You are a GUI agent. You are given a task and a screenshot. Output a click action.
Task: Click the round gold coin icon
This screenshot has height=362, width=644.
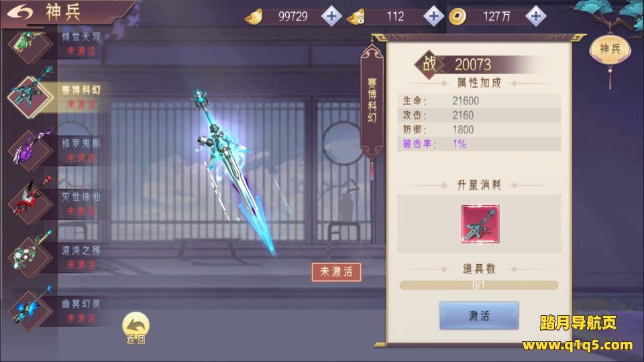tap(457, 16)
